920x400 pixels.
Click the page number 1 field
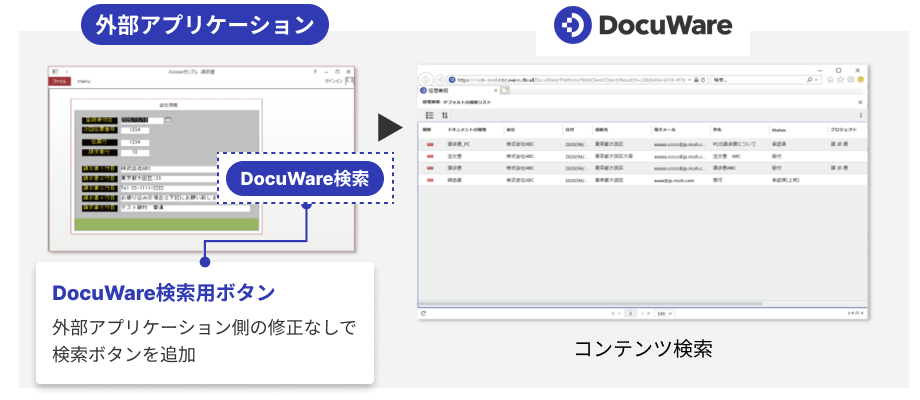pyautogui.click(x=631, y=313)
